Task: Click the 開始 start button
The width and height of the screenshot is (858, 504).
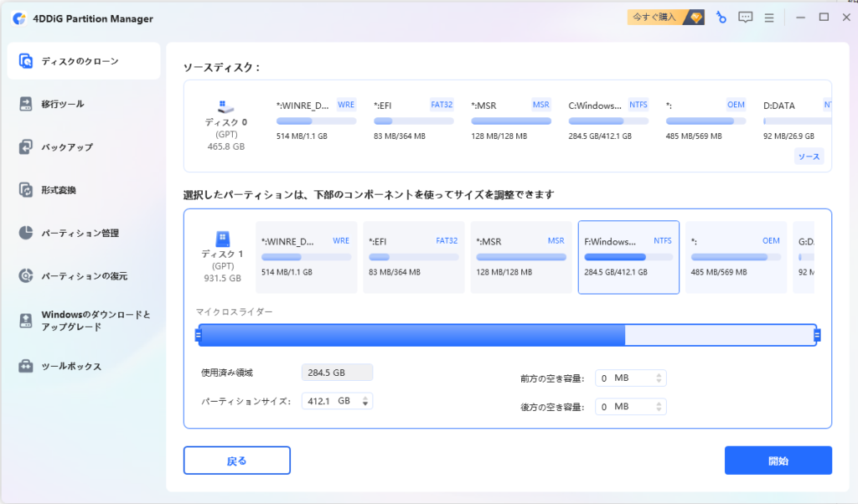Action: (x=778, y=460)
